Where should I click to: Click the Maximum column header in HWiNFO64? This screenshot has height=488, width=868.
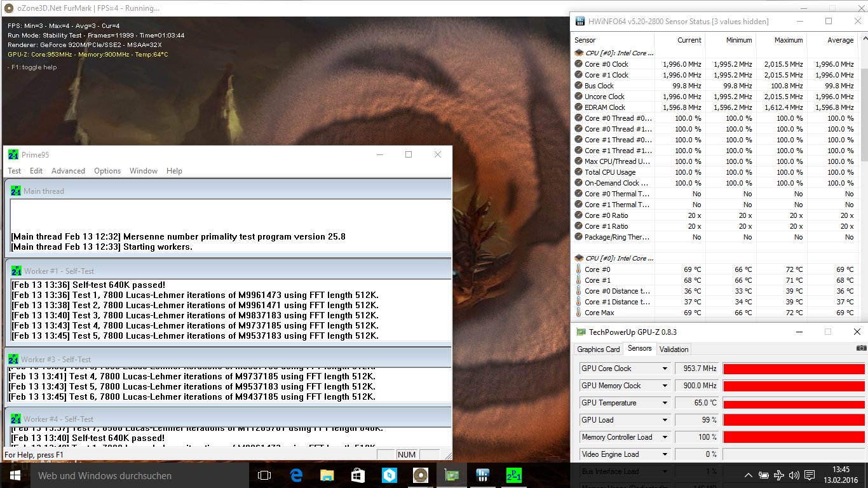point(780,40)
